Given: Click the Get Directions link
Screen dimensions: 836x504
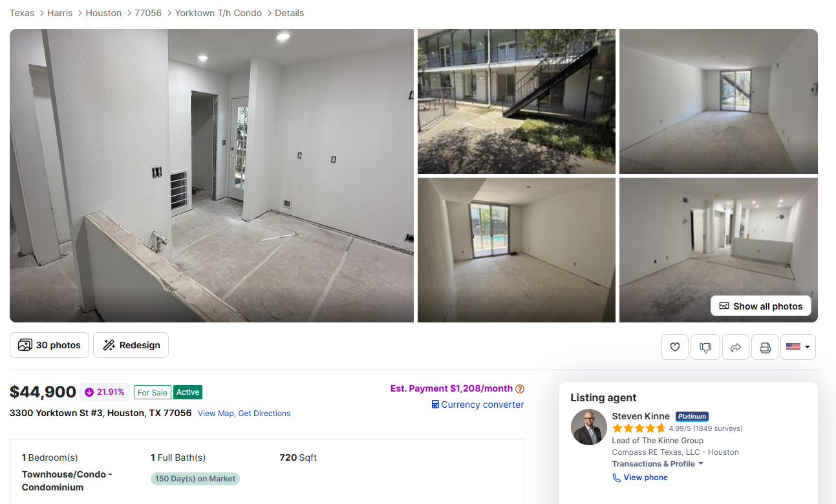Looking at the screenshot, I should click(264, 414).
